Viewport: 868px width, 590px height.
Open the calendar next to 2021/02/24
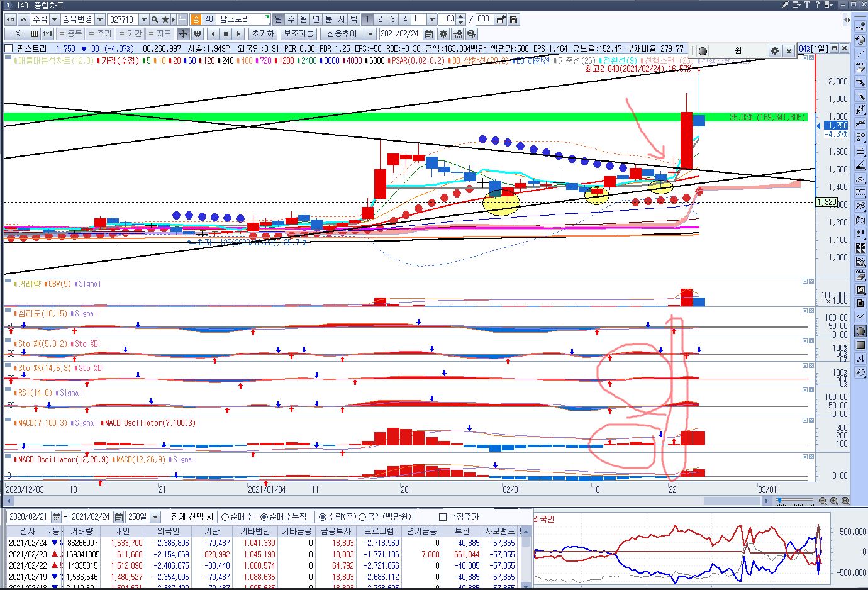tap(430, 34)
